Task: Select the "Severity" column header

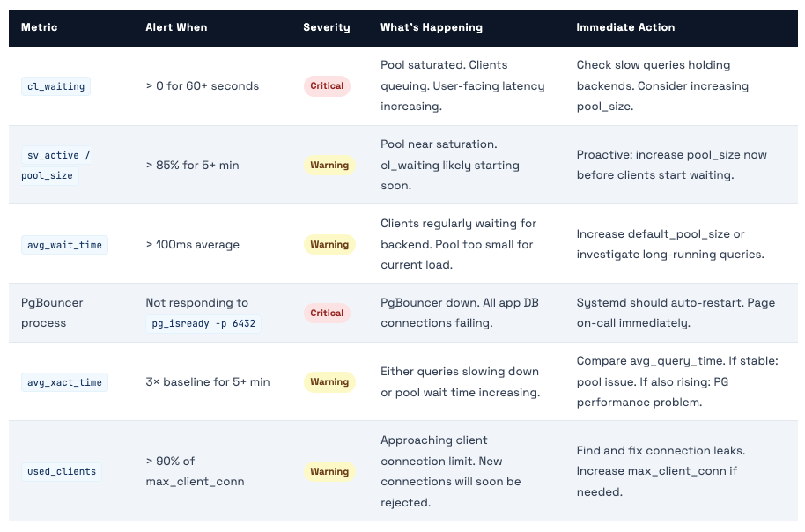Action: click(326, 27)
